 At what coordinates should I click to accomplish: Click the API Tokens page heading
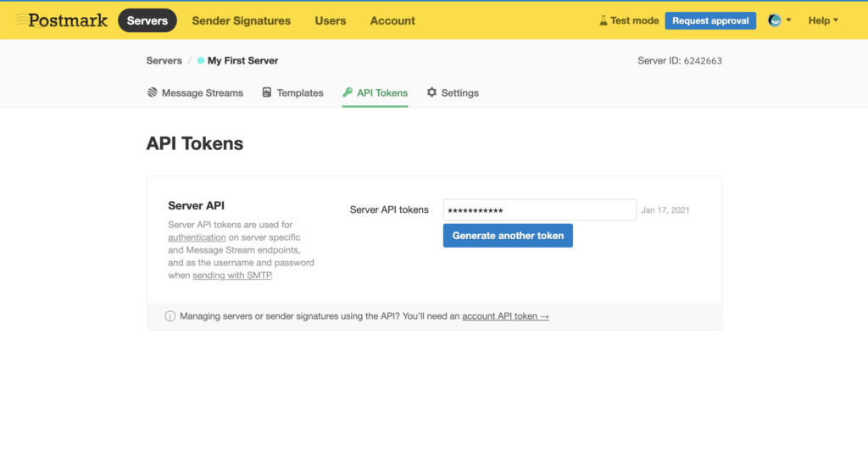pyautogui.click(x=195, y=143)
